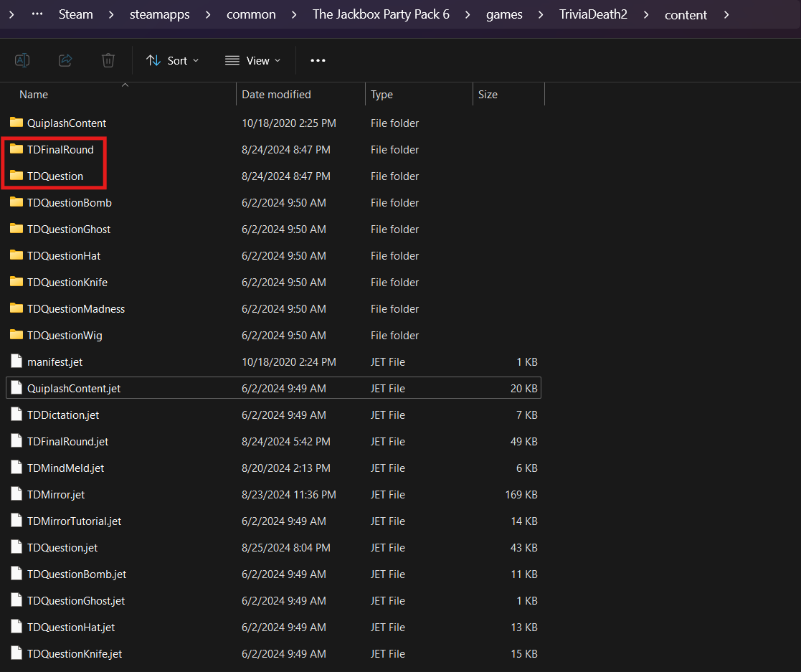Click JET File type of manifest.jet row
The height and width of the screenshot is (672, 801).
[x=388, y=361]
